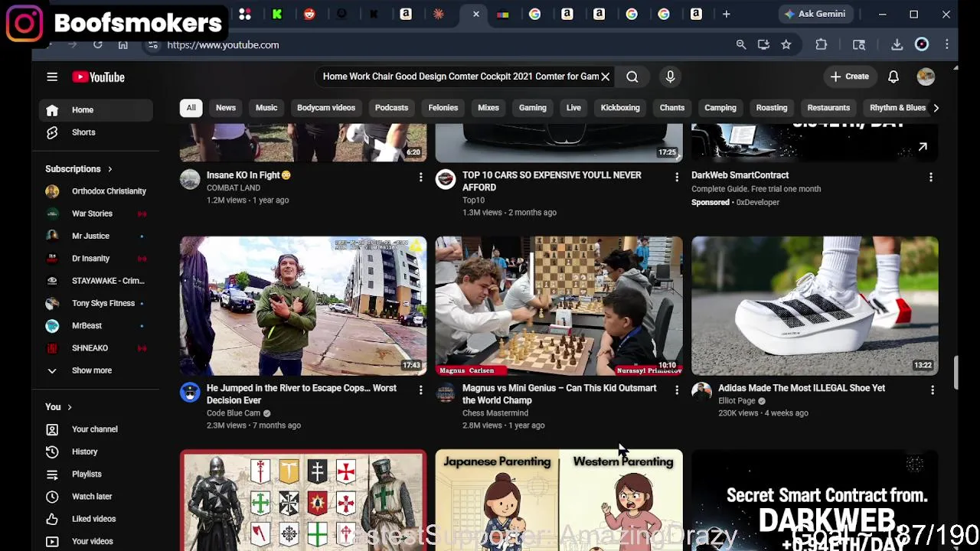Select the Kickboxing filter chip
Viewport: 980px width, 551px height.
pyautogui.click(x=620, y=108)
